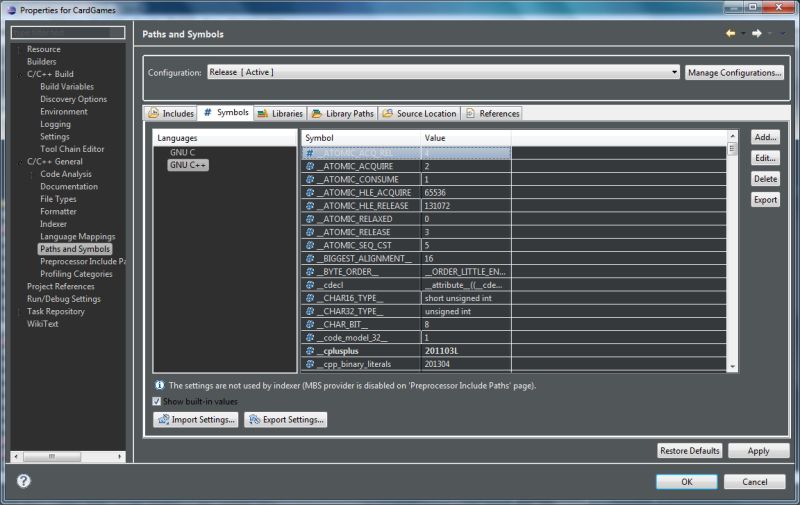Screen dimensions: 800x505
Task: Open Run/Debug Settings page
Action: (64, 299)
